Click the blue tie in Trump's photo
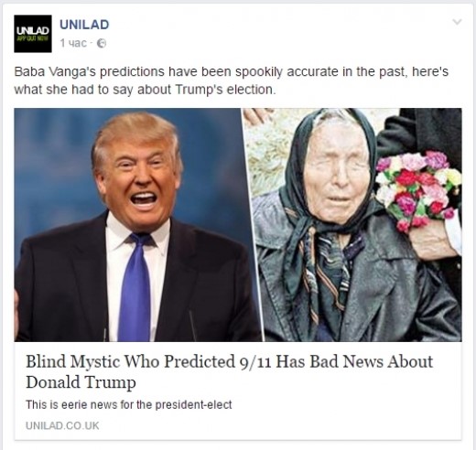The height and width of the screenshot is (450, 476). click(x=135, y=286)
